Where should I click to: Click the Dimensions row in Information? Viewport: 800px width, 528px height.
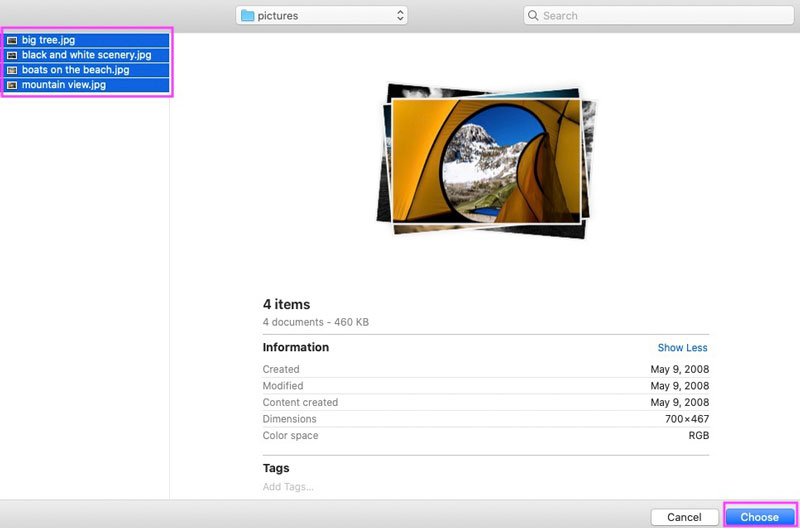485,419
